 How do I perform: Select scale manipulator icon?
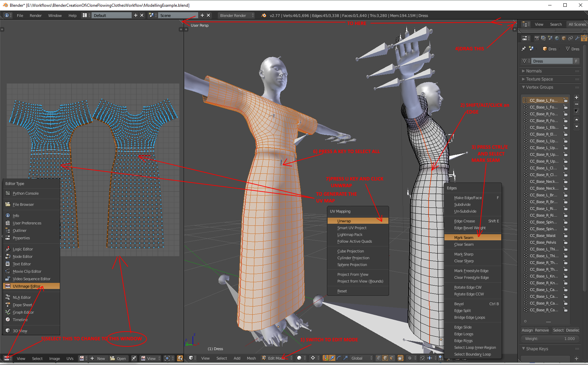coord(346,358)
